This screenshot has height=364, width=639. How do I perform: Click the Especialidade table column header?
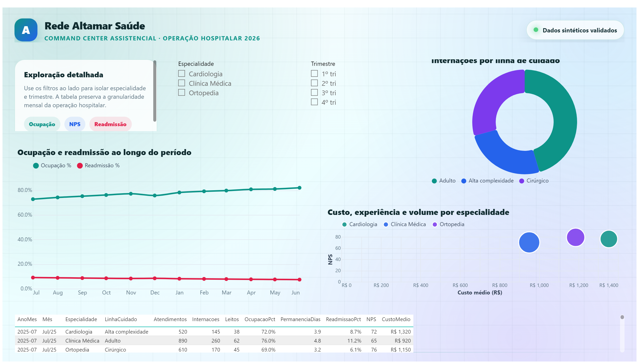click(x=81, y=320)
